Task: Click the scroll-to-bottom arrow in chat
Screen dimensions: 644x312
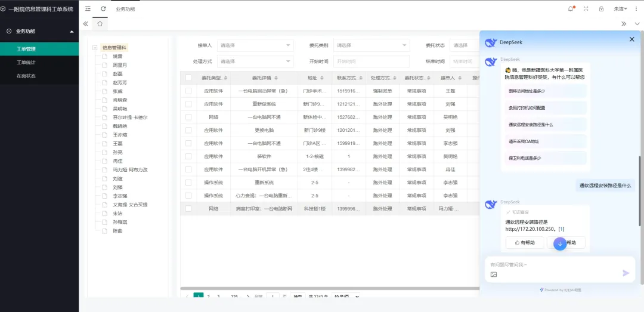Action: coord(559,243)
